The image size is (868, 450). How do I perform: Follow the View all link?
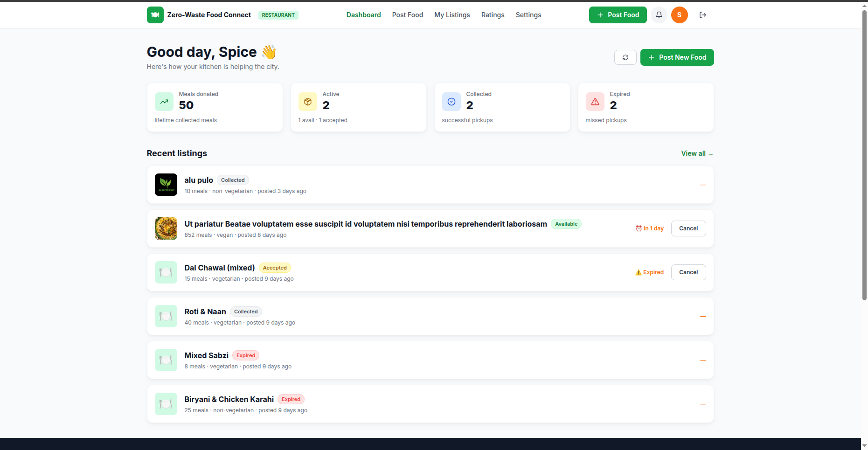coord(697,153)
